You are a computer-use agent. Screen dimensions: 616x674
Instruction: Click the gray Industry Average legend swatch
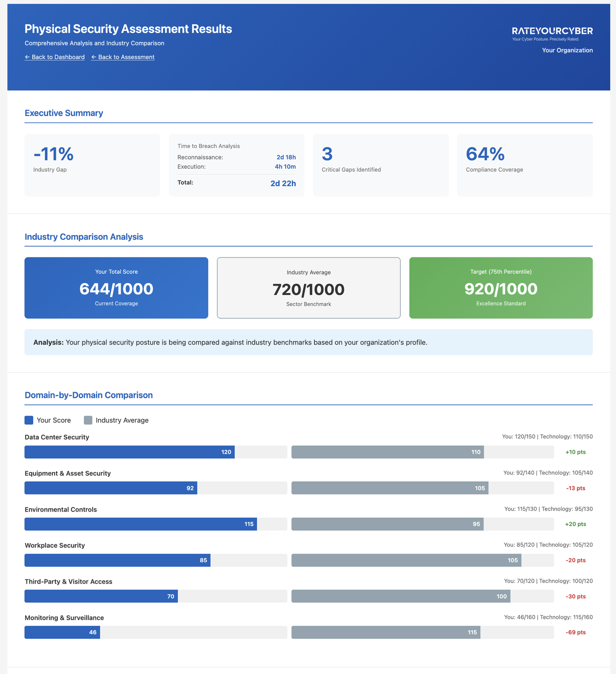point(88,420)
